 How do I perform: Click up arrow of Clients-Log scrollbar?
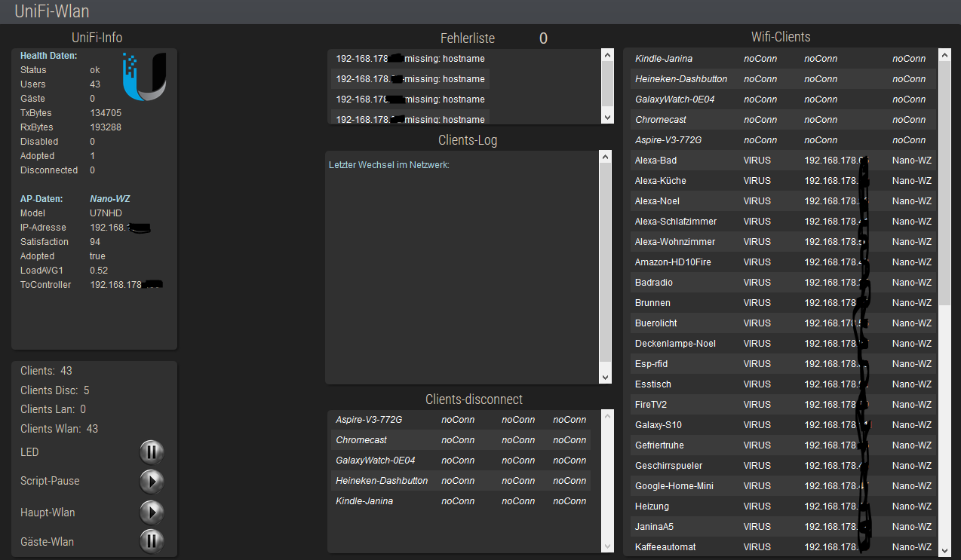605,156
